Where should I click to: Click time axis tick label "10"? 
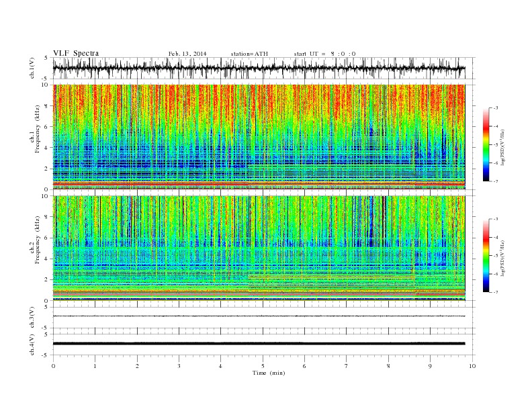pos(472,366)
